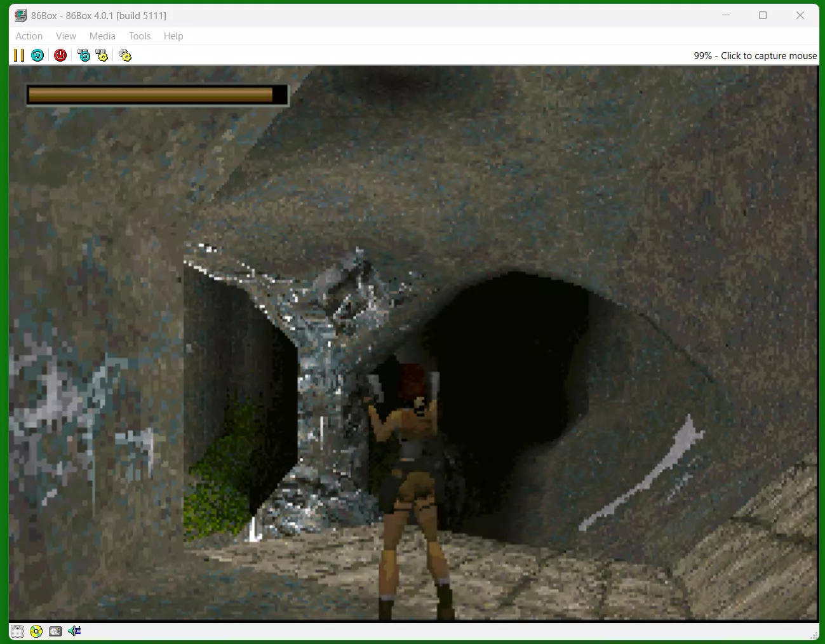
Task: Open the View menu
Action: pos(66,36)
